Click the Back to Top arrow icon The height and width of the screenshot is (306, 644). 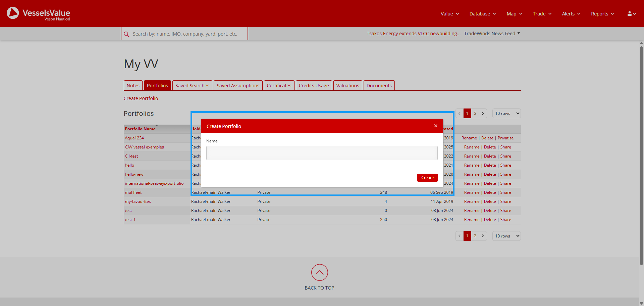[x=319, y=272]
